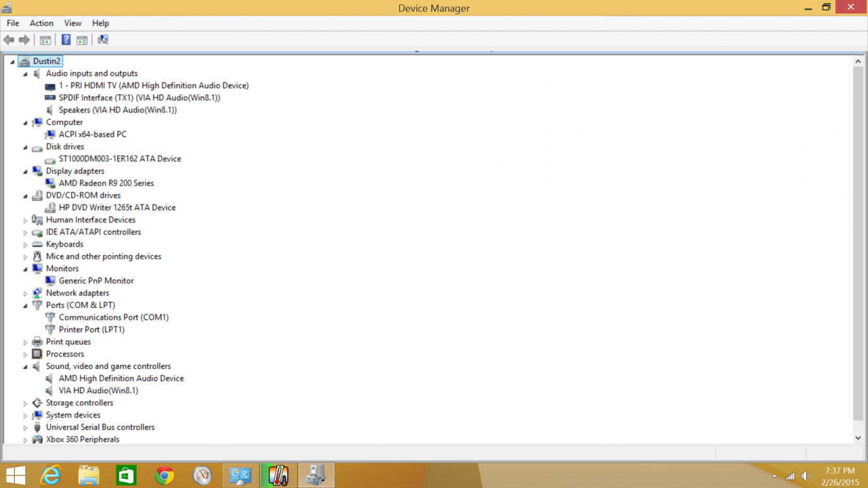Collapse Sound, video and game controllers
This screenshot has width=868, height=488.
(25, 367)
